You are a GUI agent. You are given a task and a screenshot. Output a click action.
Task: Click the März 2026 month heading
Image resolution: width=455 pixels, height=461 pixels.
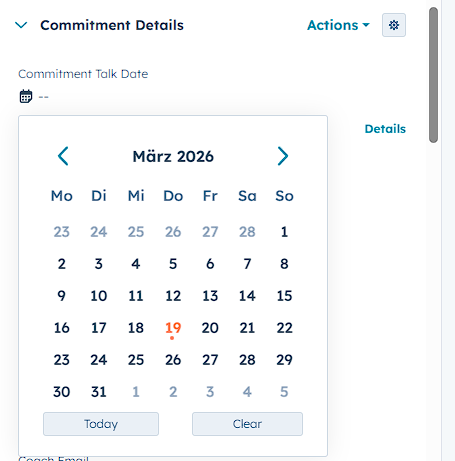(173, 156)
